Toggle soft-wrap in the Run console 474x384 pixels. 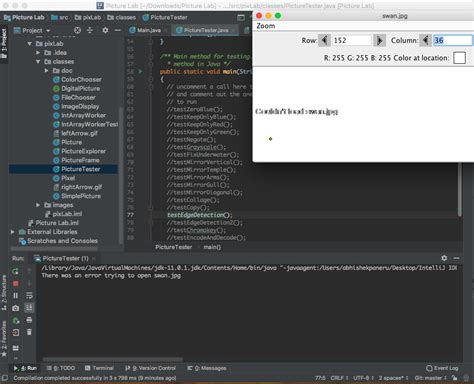click(29, 295)
